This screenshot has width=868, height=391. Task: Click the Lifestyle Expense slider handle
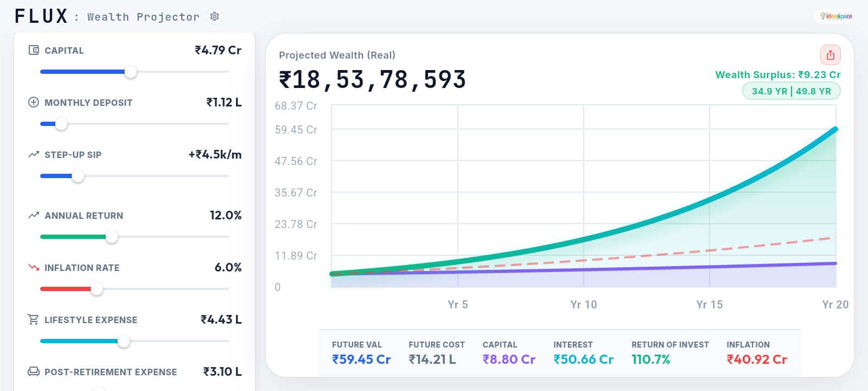[124, 341]
